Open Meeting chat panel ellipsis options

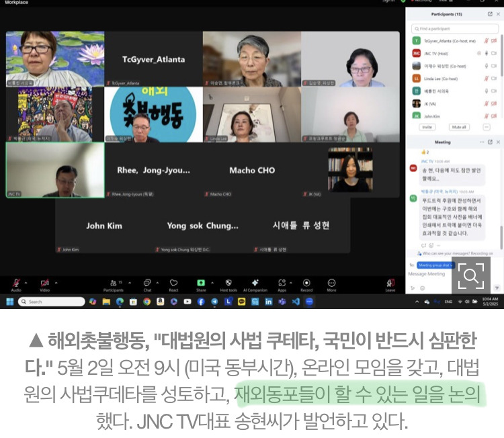[x=482, y=142]
